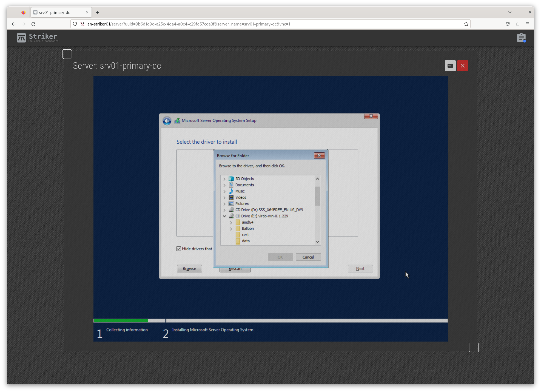Click the Browse button in Setup
Viewport: 541px width, 392px height.
pyautogui.click(x=189, y=269)
